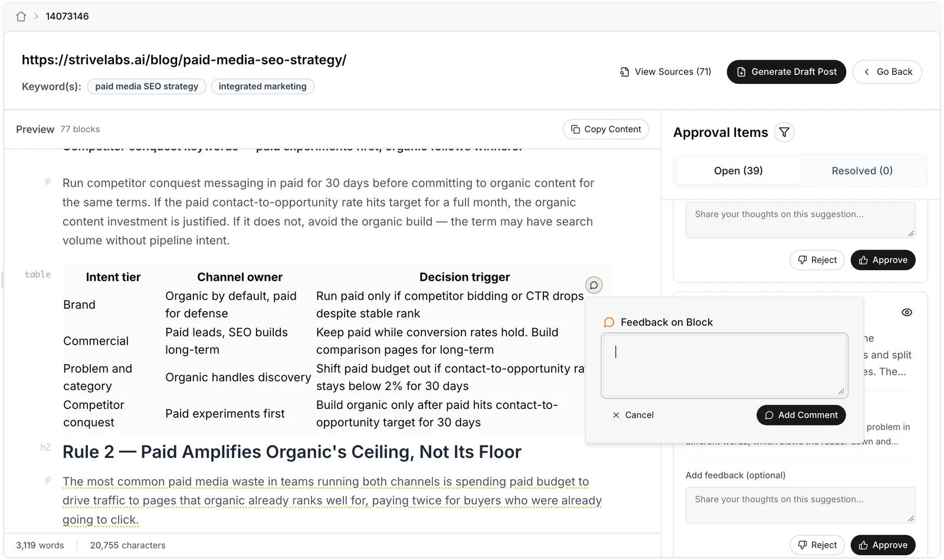Open the Approval Items filter
944x560 pixels.
(x=784, y=132)
